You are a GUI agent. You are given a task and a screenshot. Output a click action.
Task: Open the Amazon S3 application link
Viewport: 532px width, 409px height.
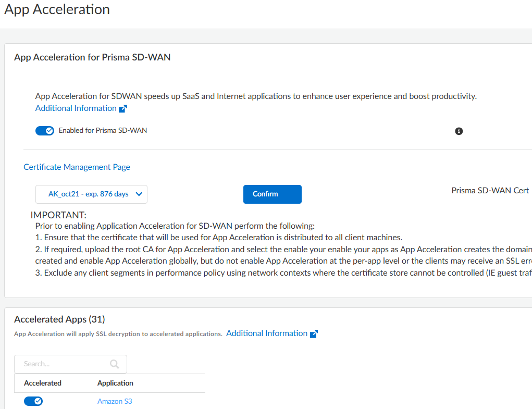click(x=115, y=401)
